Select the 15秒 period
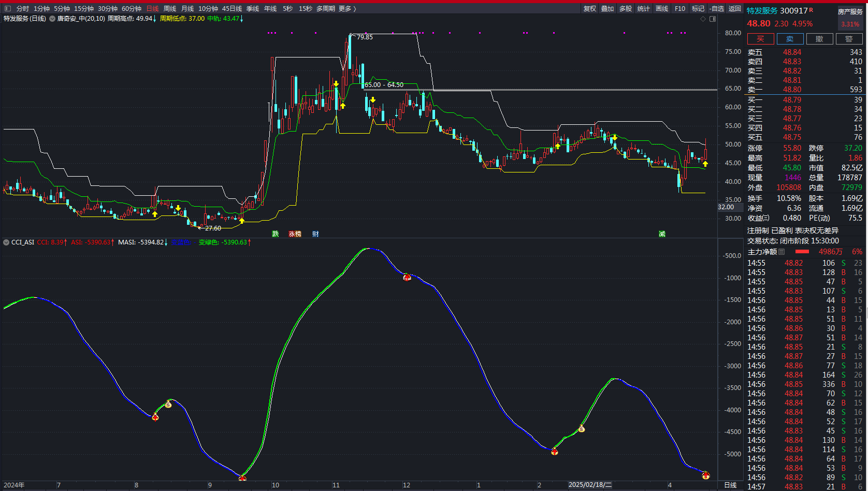 click(x=306, y=8)
